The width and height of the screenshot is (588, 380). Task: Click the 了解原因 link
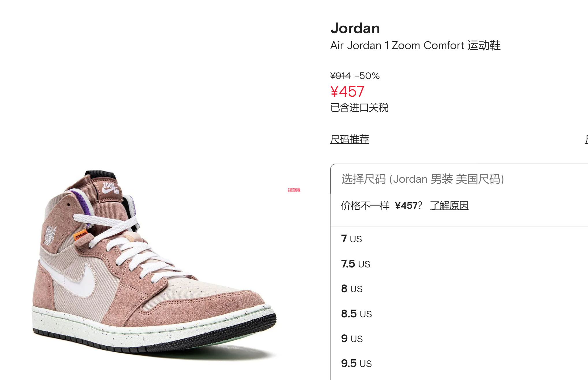click(449, 205)
